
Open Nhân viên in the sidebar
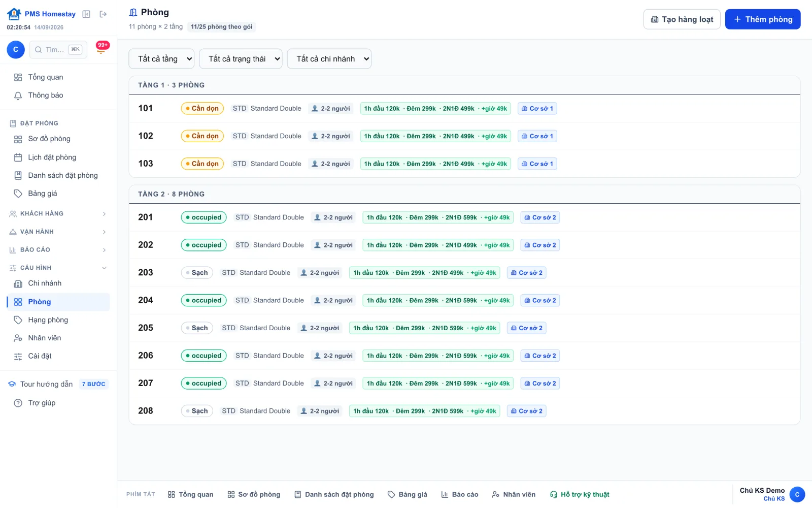(x=58, y=338)
